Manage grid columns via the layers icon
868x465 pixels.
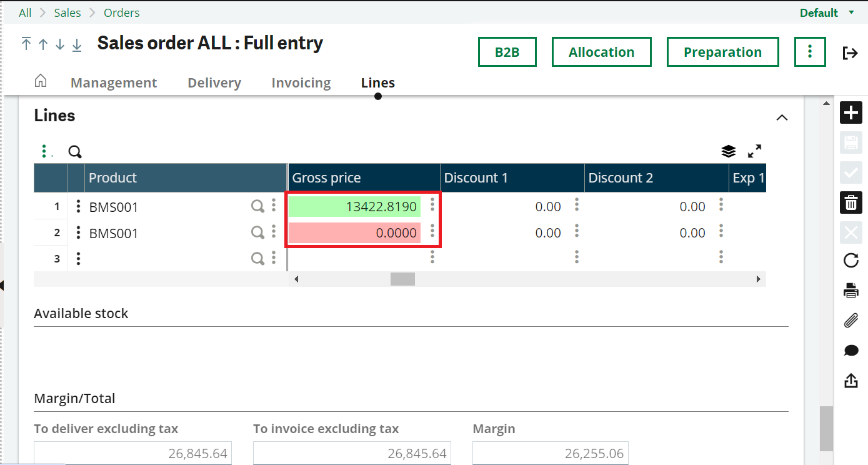pos(729,151)
